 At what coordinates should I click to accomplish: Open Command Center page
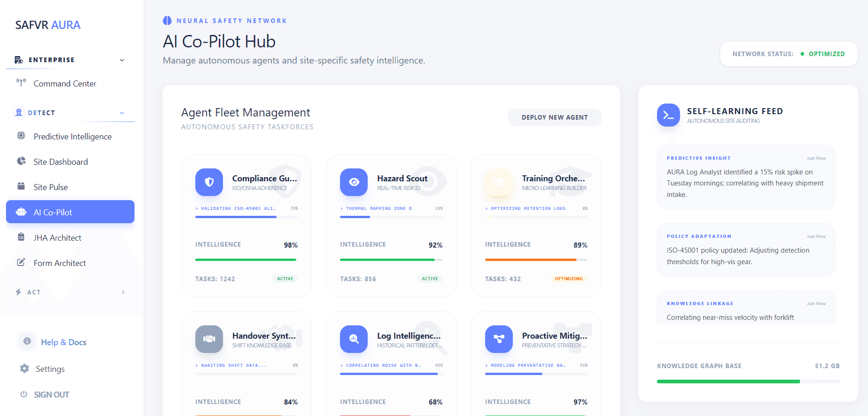coord(70,83)
